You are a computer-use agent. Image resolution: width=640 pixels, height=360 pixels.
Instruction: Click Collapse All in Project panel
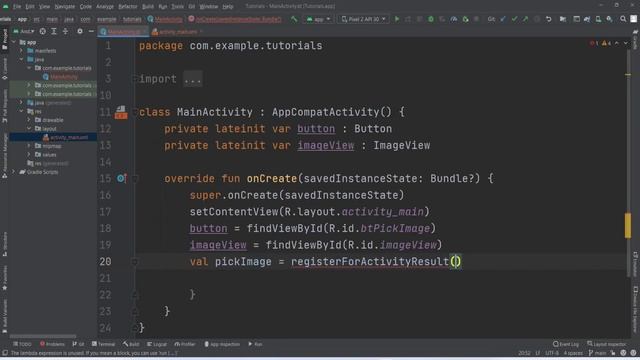click(x=65, y=31)
